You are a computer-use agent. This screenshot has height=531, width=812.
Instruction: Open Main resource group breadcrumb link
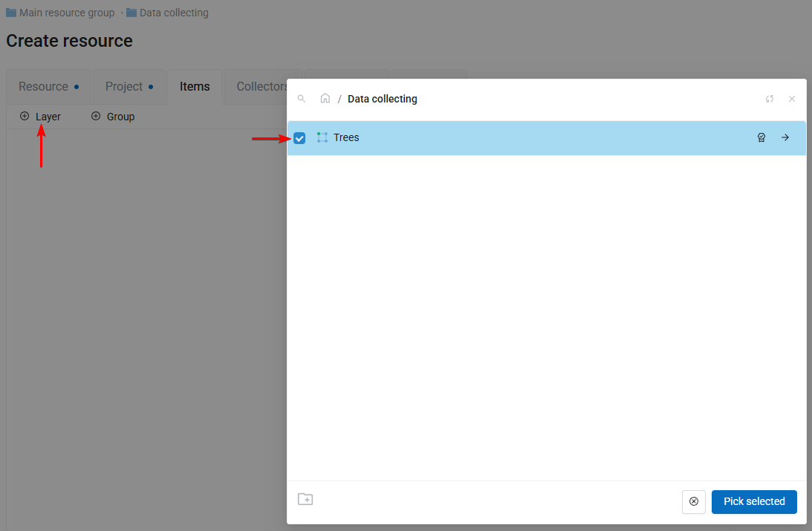66,13
